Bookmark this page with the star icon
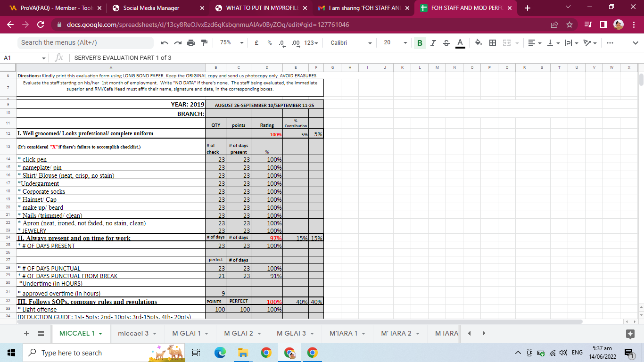The image size is (644, 362). [x=569, y=25]
